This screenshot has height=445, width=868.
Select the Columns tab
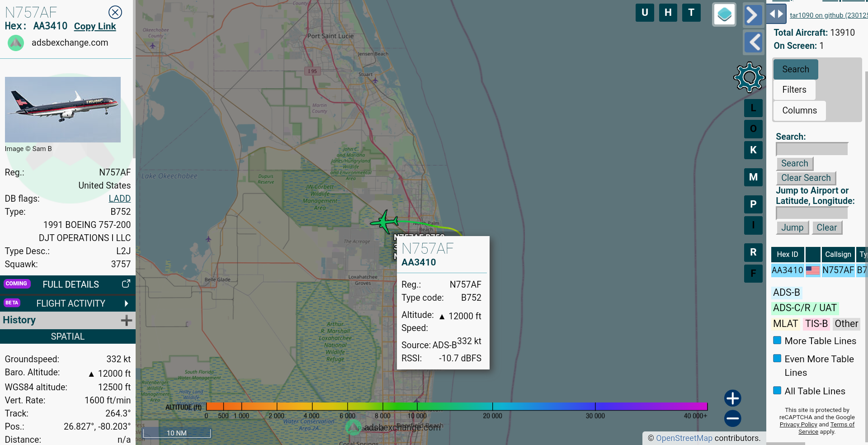799,110
